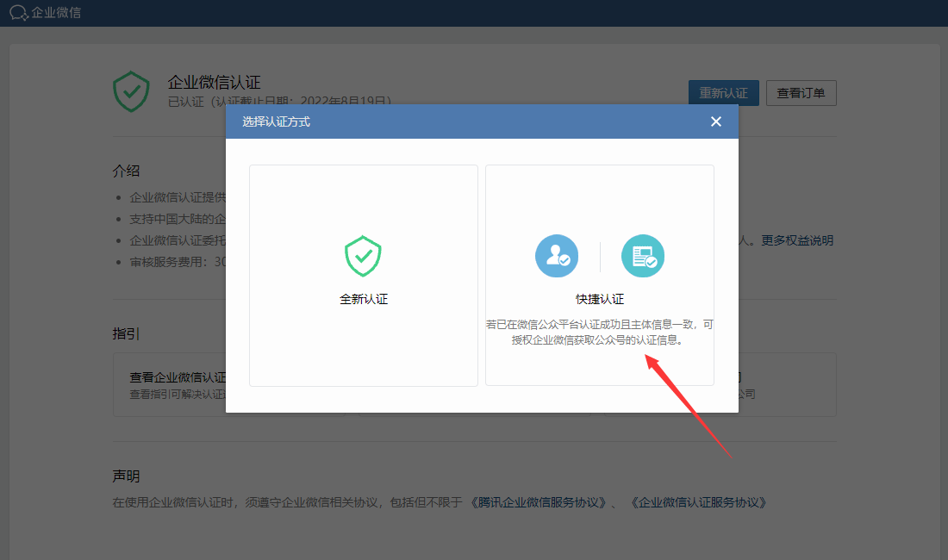Click the 指引 section heading
This screenshot has width=948, height=560.
click(x=126, y=333)
